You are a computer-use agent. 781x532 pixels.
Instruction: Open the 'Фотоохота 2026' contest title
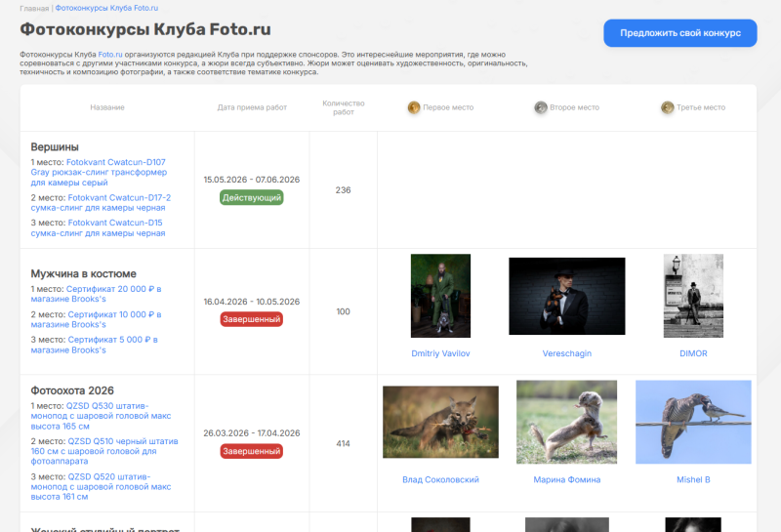point(72,390)
